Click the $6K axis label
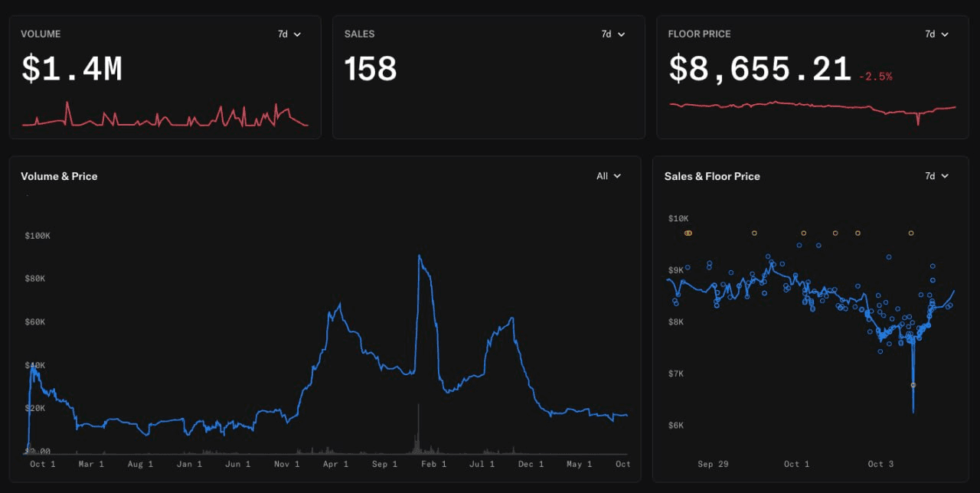The image size is (980, 493). [676, 426]
